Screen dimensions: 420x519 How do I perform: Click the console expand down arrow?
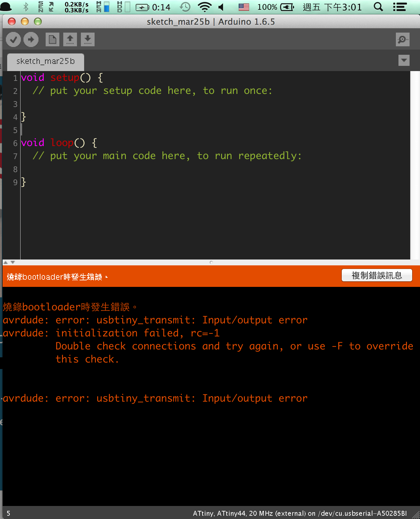pos(13,262)
